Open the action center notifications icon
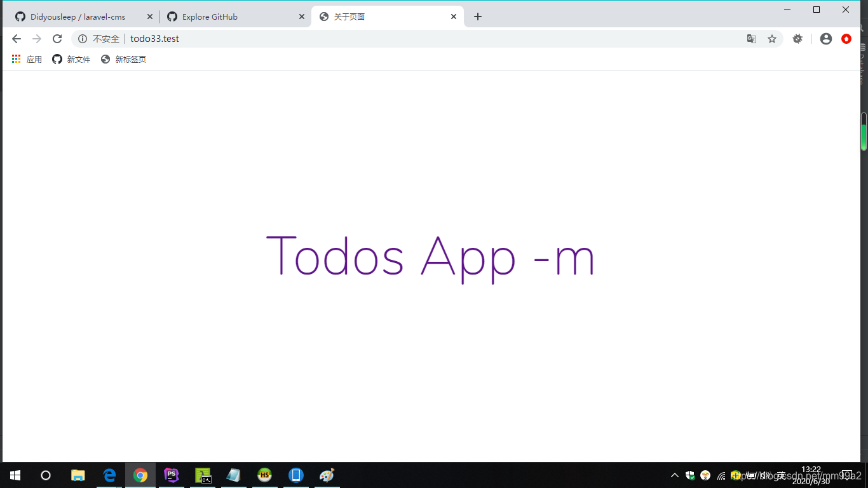868x488 pixels. click(847, 475)
